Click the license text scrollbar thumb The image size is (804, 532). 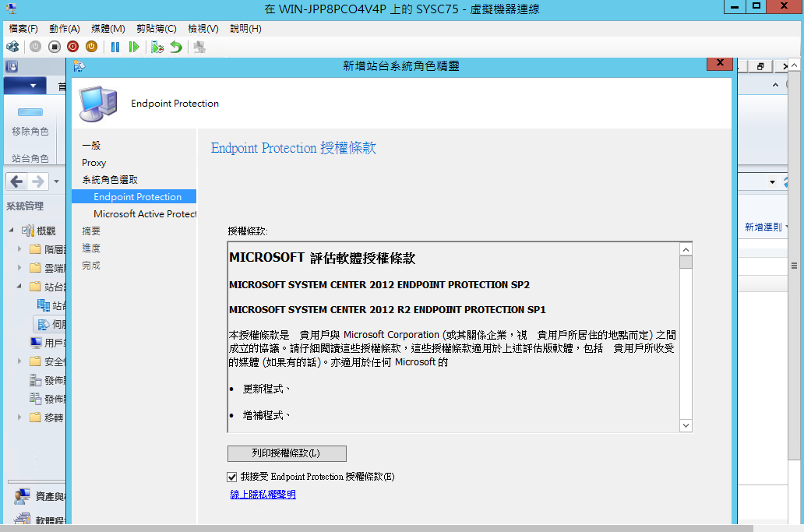686,262
